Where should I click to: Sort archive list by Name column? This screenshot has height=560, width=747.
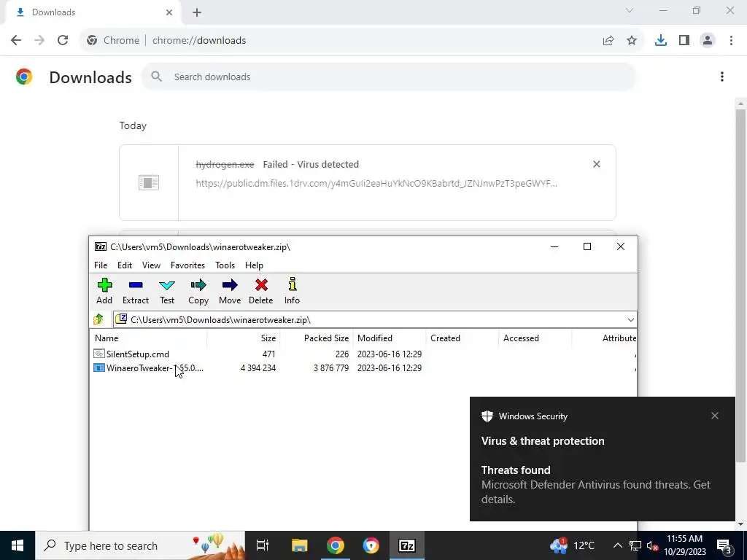[x=148, y=338]
